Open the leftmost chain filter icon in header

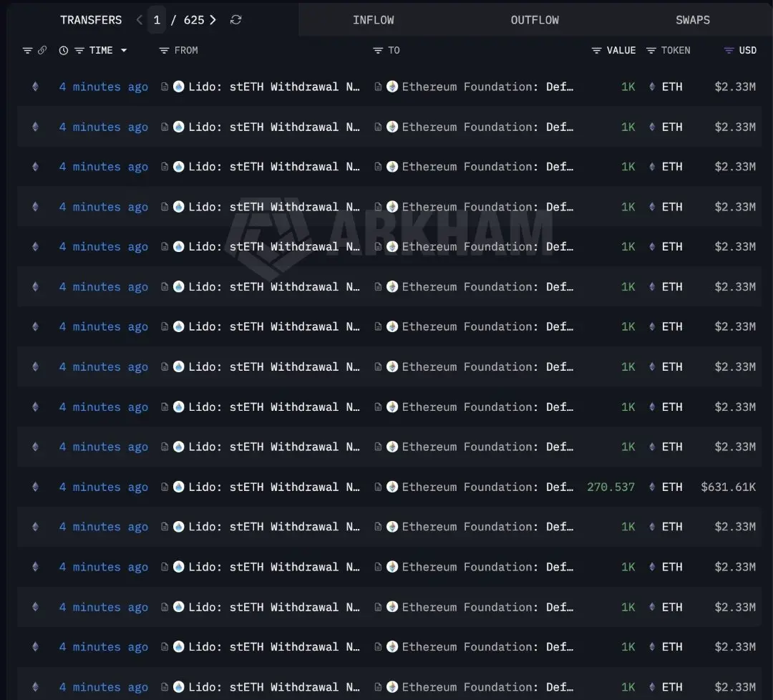click(28, 50)
